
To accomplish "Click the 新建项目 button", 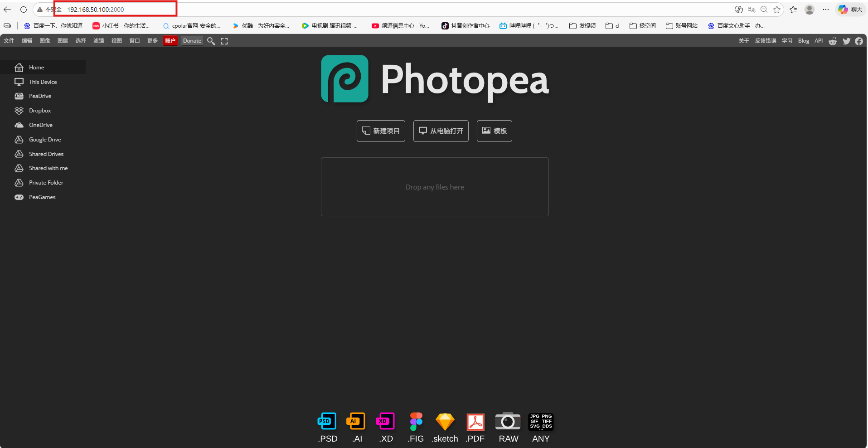I will pyautogui.click(x=381, y=131).
